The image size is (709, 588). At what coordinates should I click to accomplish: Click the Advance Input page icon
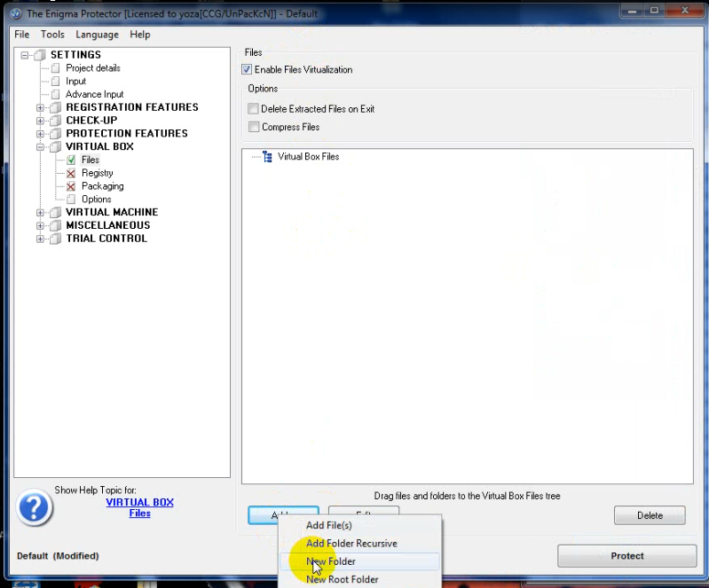[x=56, y=95]
